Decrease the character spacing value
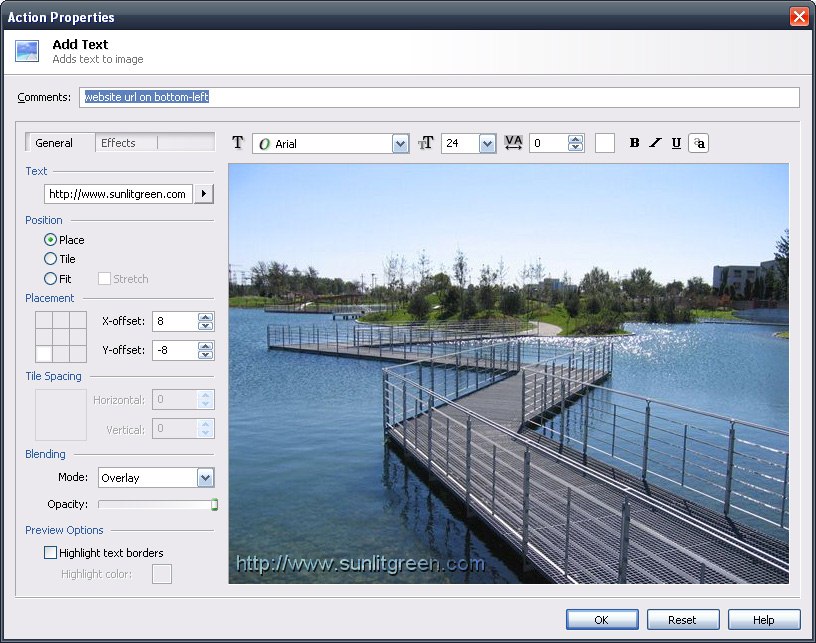This screenshot has height=643, width=816. pos(576,147)
